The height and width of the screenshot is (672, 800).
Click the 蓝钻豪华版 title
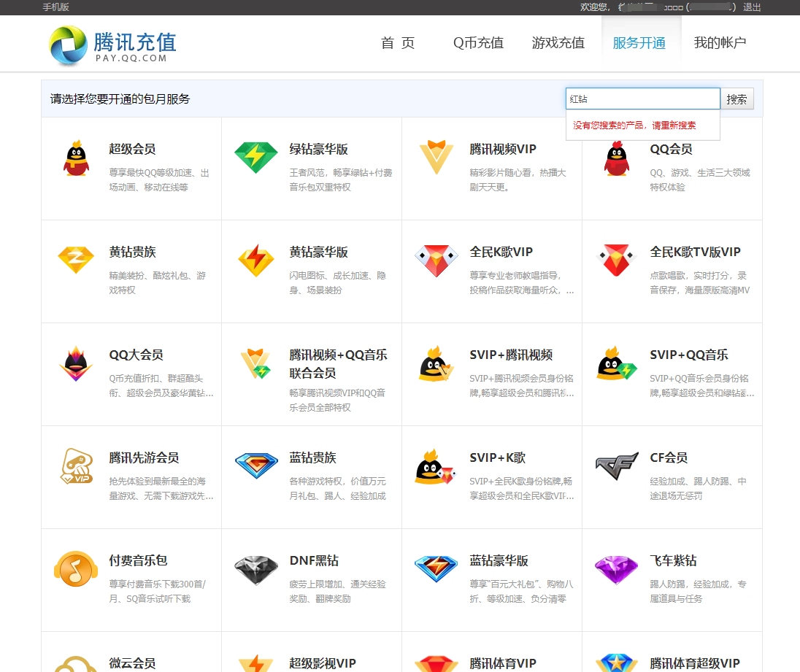click(499, 561)
